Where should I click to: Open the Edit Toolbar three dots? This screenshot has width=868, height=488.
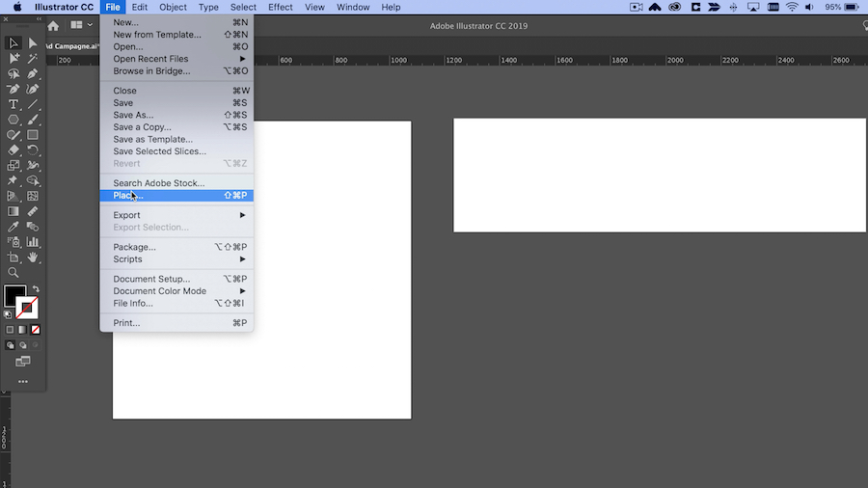[23, 382]
